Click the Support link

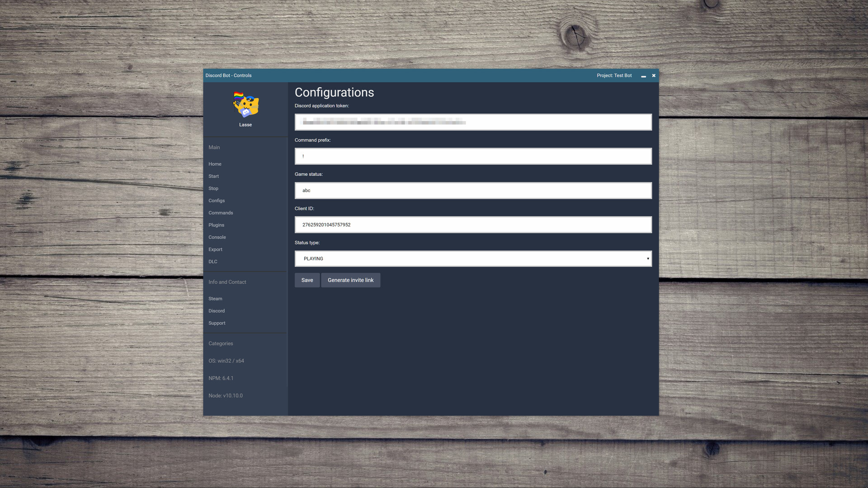pyautogui.click(x=217, y=322)
